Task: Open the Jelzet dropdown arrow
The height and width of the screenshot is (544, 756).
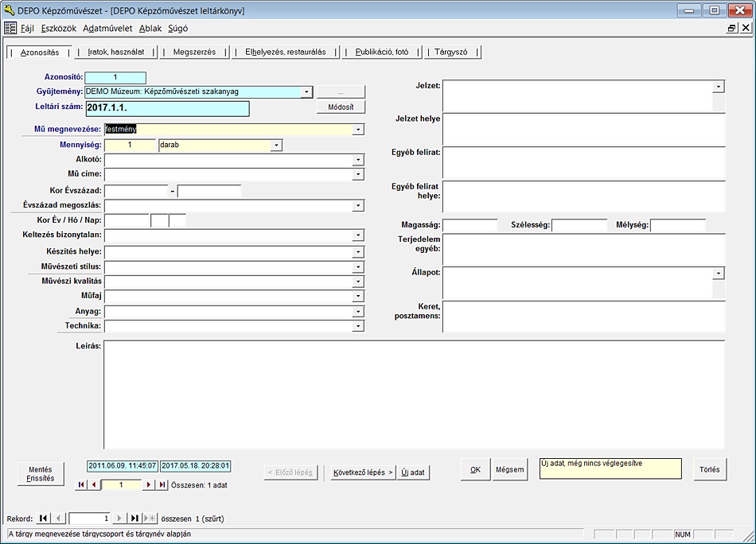Action: pyautogui.click(x=719, y=86)
